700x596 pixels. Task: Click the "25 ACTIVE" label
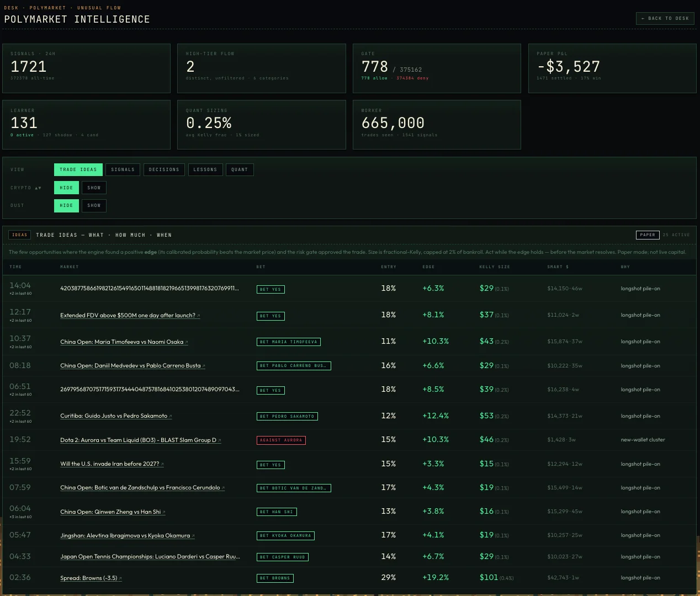tap(676, 235)
